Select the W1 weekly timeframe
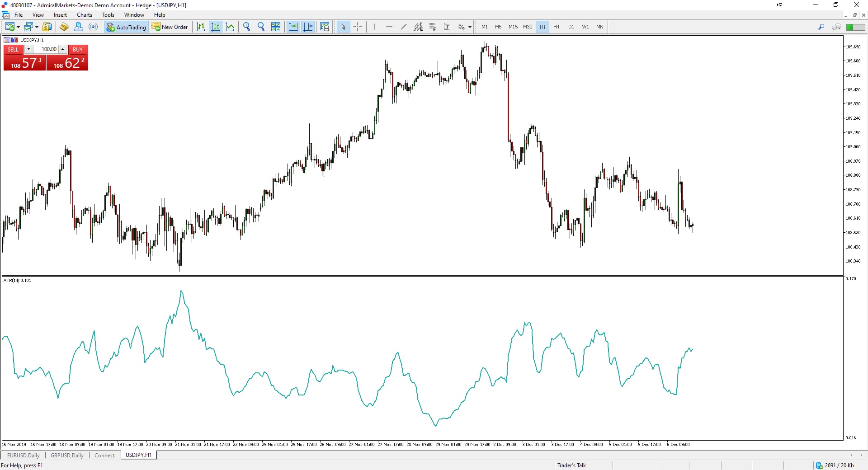The height and width of the screenshot is (470, 868). [585, 27]
